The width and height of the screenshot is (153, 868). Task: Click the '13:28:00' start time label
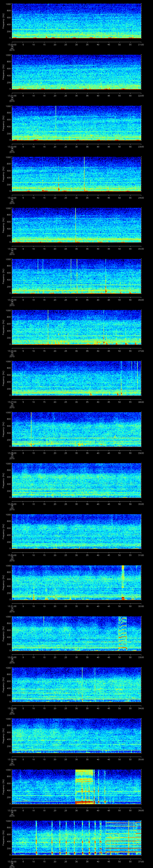(12, 453)
